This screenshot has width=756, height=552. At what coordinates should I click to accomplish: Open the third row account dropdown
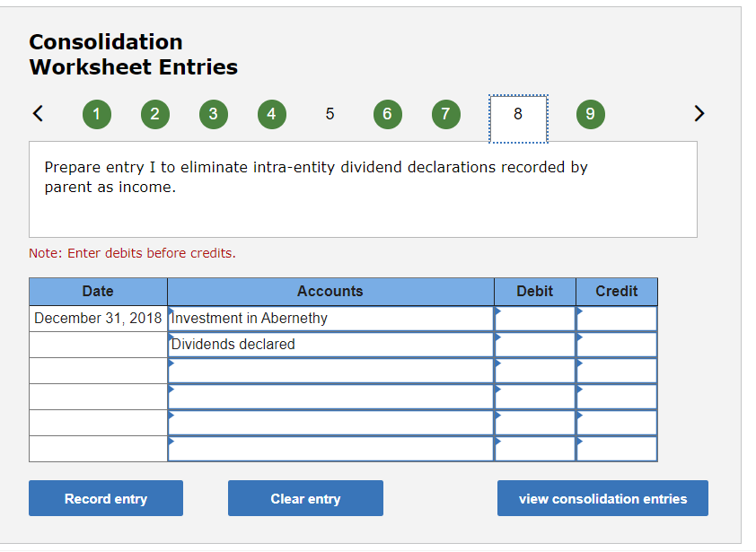click(330, 371)
